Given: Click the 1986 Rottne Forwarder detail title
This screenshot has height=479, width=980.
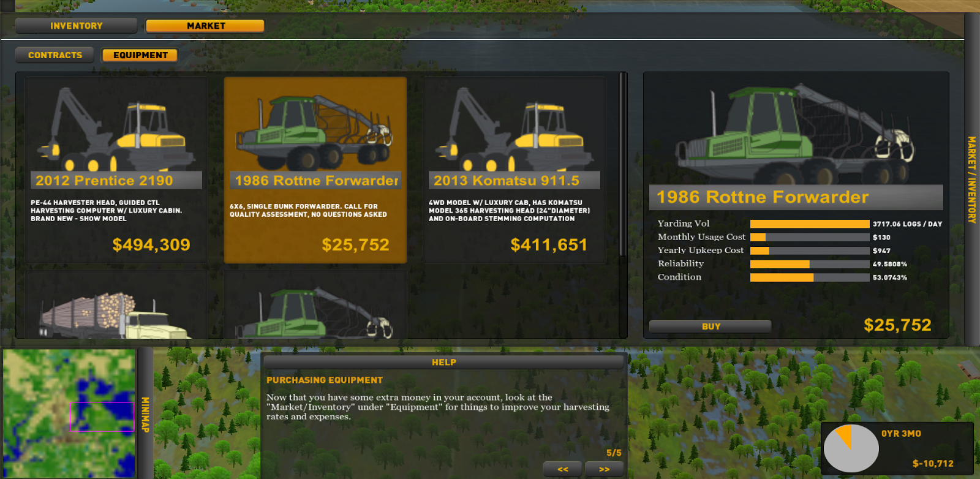Looking at the screenshot, I should tap(763, 197).
